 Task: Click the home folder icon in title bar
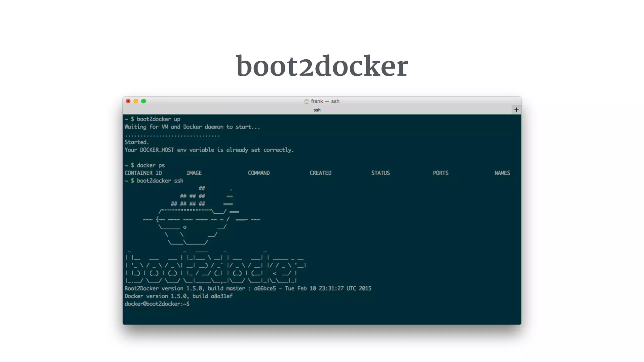(306, 101)
